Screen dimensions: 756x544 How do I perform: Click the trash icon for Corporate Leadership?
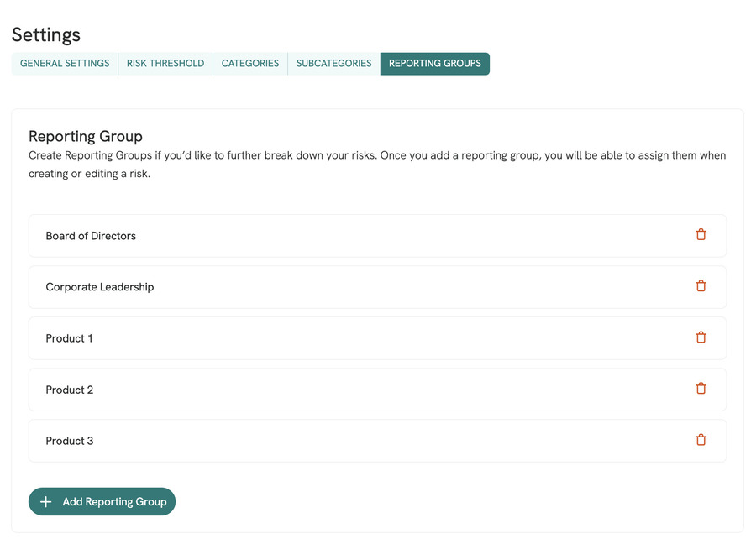(x=701, y=286)
